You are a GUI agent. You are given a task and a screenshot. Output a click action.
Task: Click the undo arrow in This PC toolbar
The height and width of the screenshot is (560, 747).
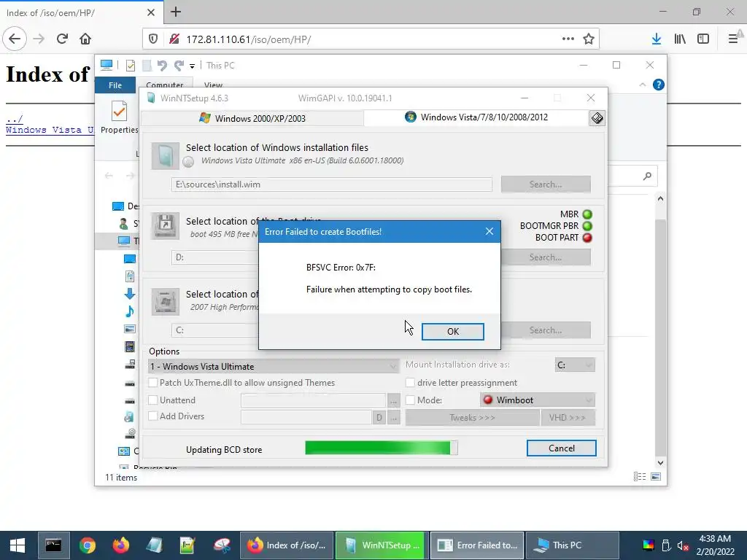162,65
